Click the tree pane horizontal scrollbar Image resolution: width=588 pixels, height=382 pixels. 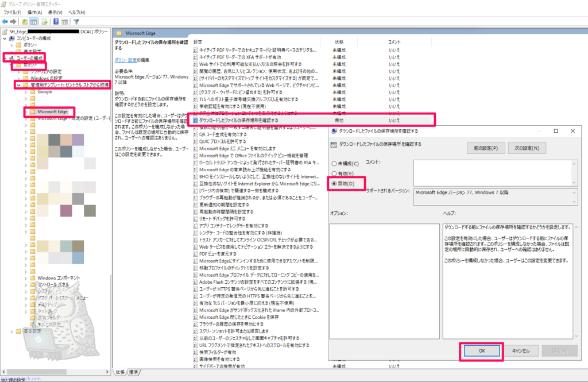tap(55, 372)
